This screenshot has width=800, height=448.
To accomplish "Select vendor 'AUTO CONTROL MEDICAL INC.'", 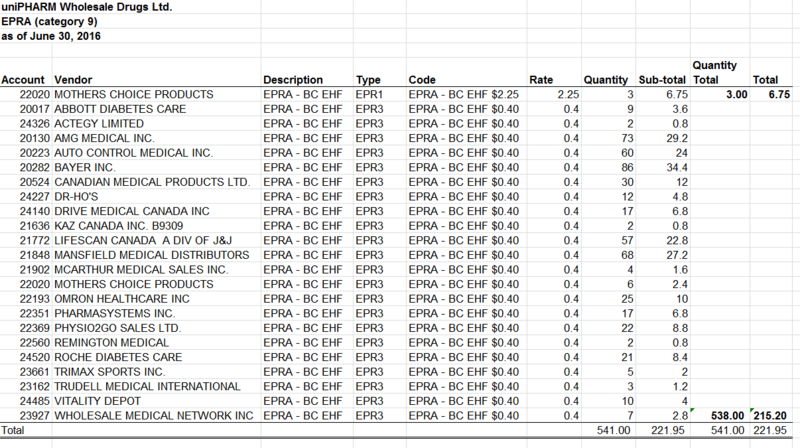I will tap(133, 153).
